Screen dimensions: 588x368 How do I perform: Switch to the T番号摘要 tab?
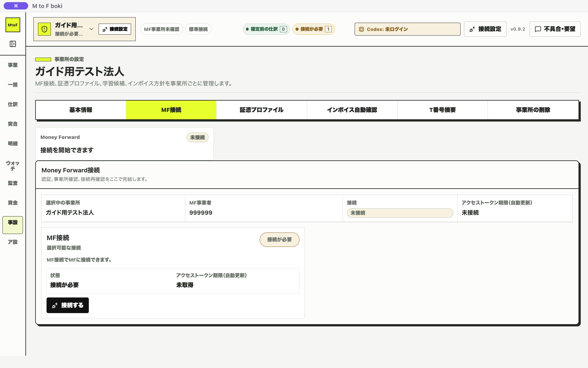[443, 110]
